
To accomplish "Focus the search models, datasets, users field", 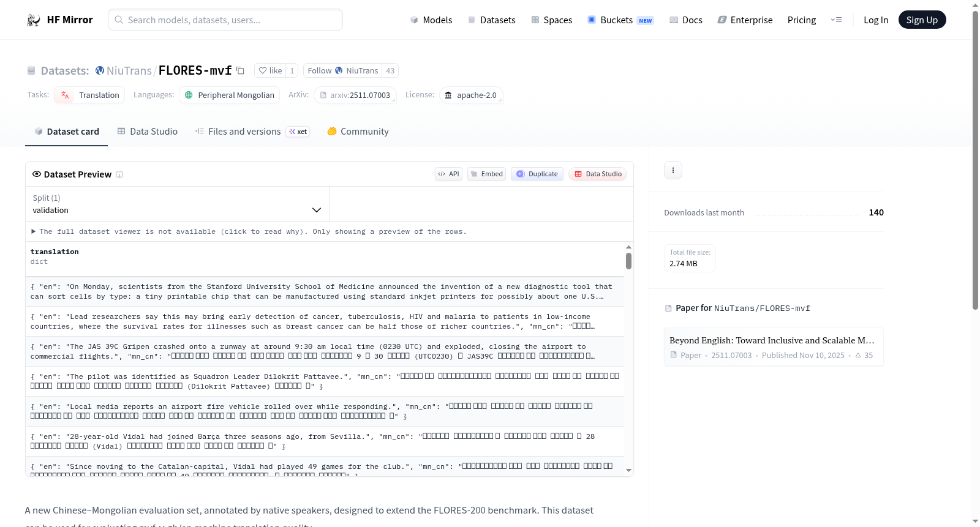I will [225, 20].
